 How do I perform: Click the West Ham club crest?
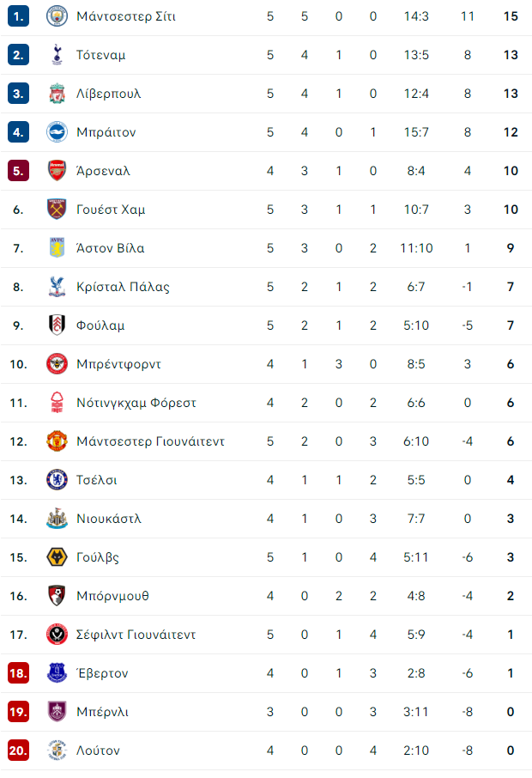click(57, 210)
